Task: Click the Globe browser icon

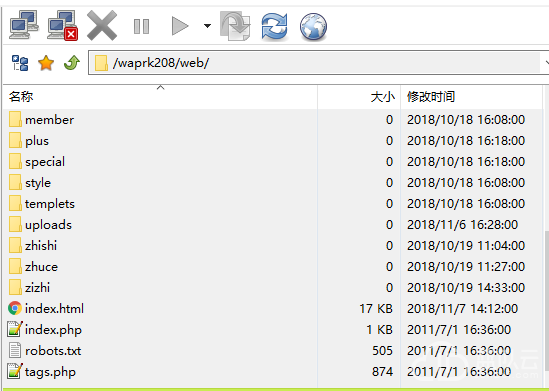Action: pos(313,27)
